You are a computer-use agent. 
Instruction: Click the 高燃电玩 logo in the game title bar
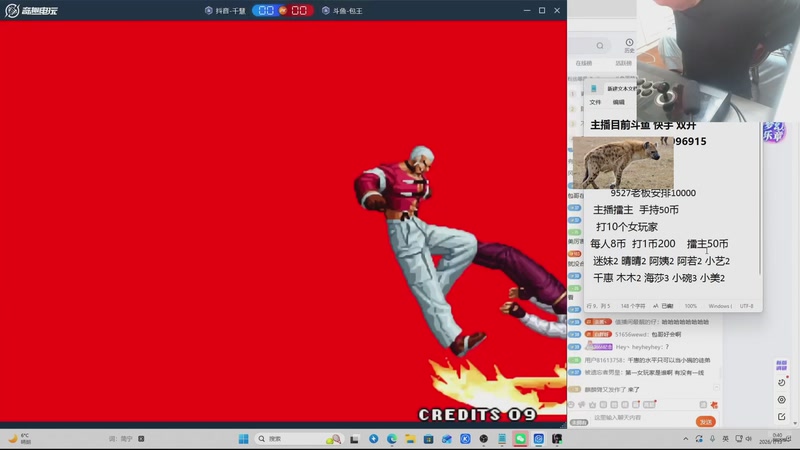32,10
